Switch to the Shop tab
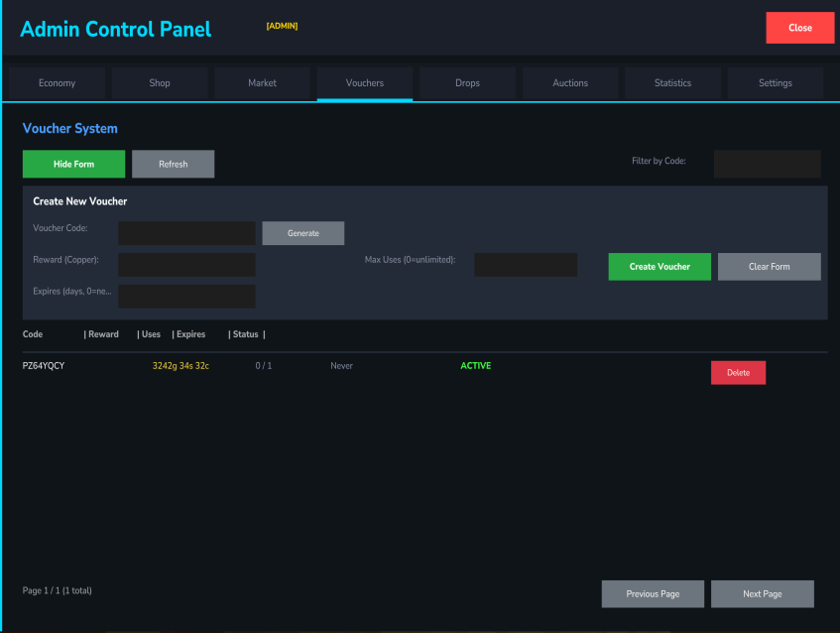This screenshot has width=840, height=633. click(x=160, y=83)
